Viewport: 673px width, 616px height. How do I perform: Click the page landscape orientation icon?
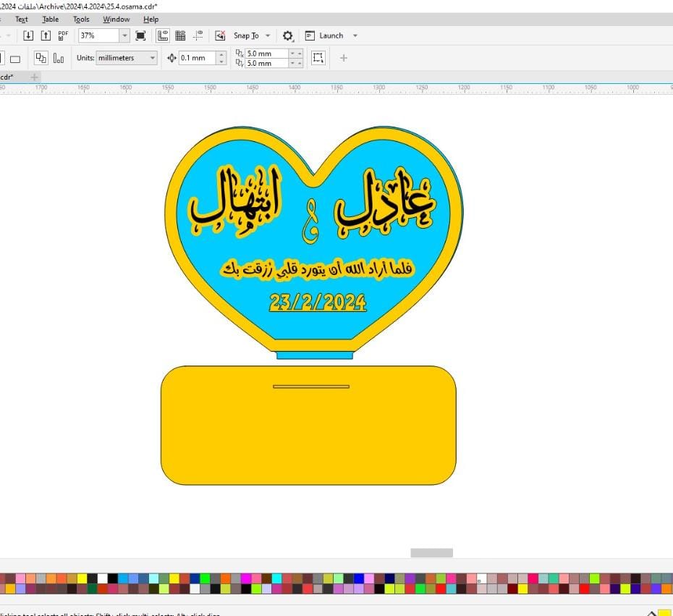coord(15,59)
